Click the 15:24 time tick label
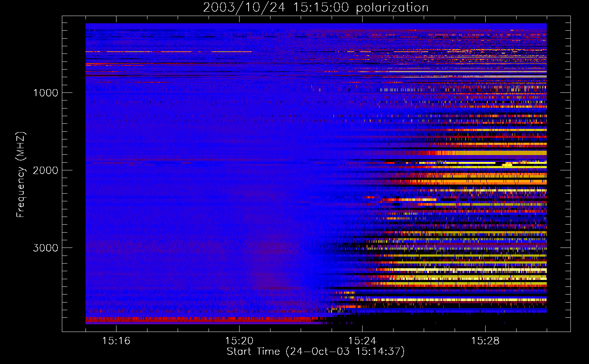Image resolution: width=589 pixels, height=364 pixels. coord(362,341)
